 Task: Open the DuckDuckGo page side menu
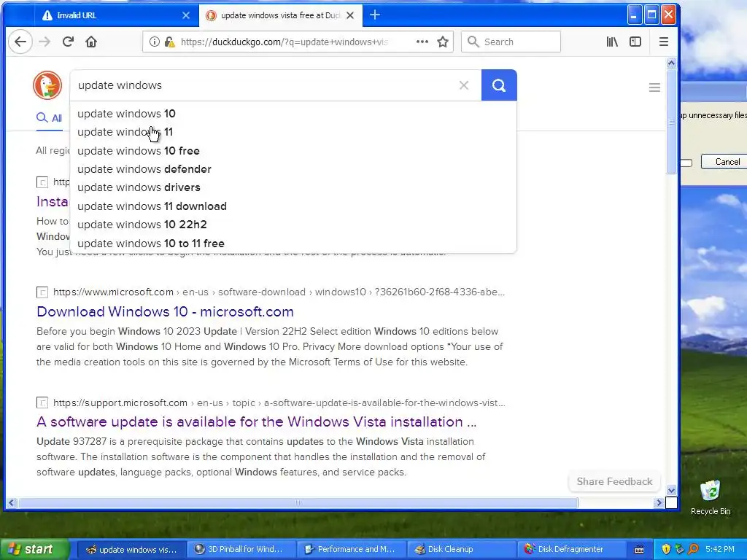pyautogui.click(x=654, y=87)
